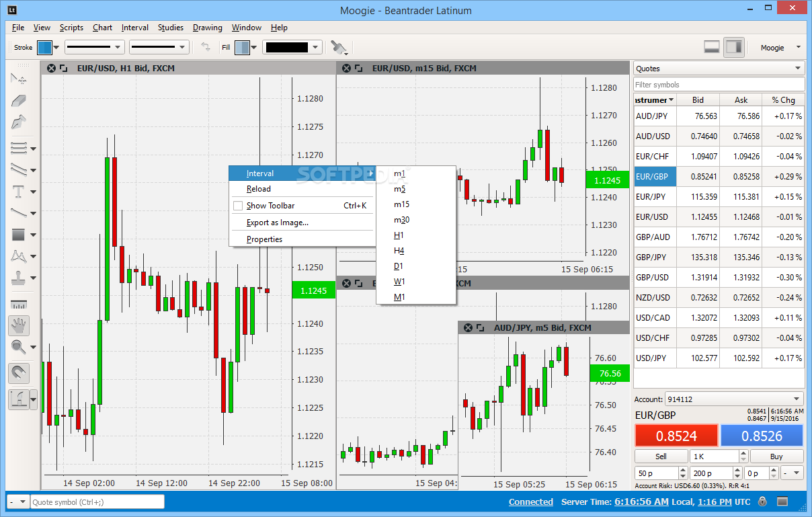812x517 pixels.
Task: Open the Fill color dropdown arrow
Action: [254, 48]
